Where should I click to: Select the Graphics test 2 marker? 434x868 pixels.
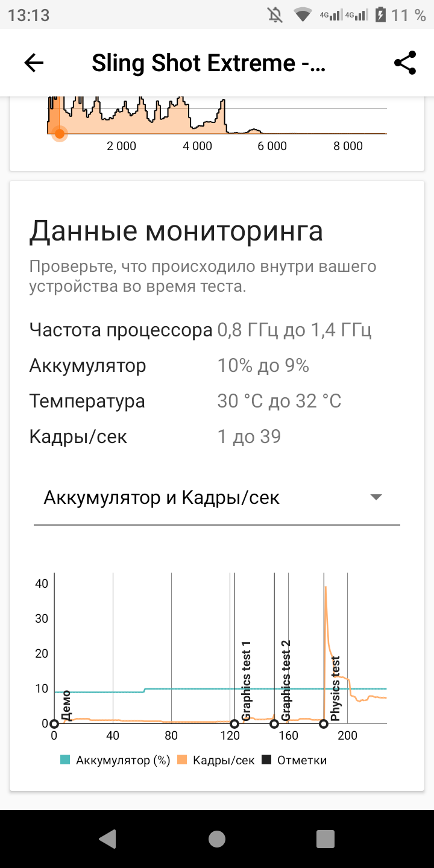[x=274, y=724]
